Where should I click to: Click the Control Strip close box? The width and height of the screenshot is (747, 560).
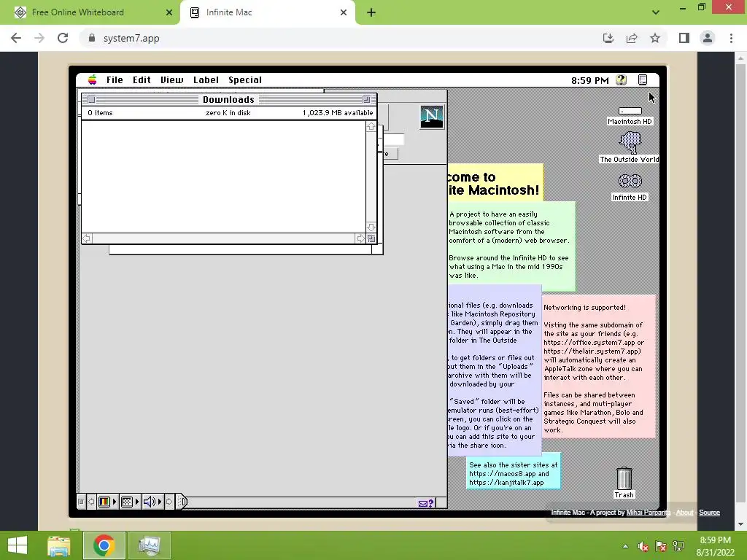coord(81,502)
